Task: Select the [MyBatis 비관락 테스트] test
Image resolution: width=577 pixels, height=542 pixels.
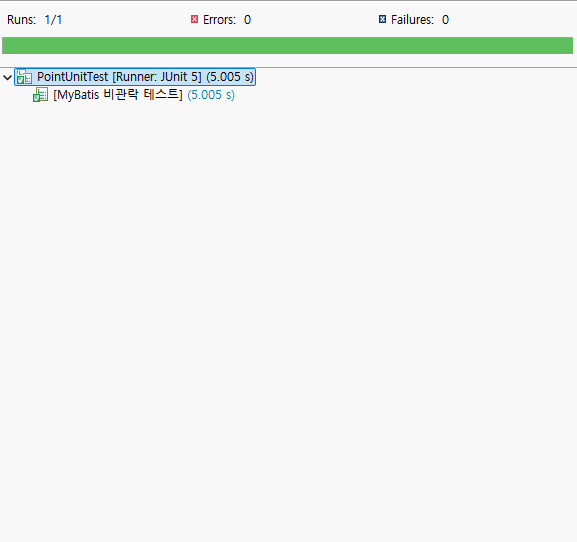Action: (x=118, y=95)
